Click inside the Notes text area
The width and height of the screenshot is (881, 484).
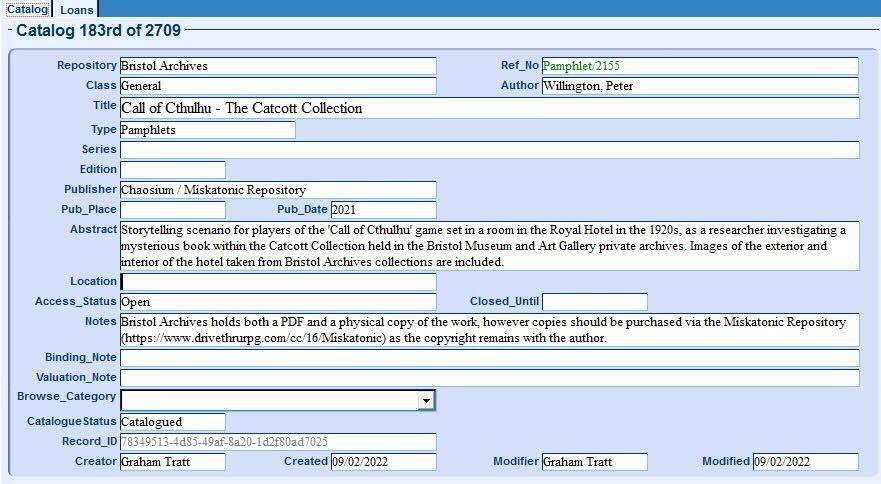pyautogui.click(x=489, y=330)
